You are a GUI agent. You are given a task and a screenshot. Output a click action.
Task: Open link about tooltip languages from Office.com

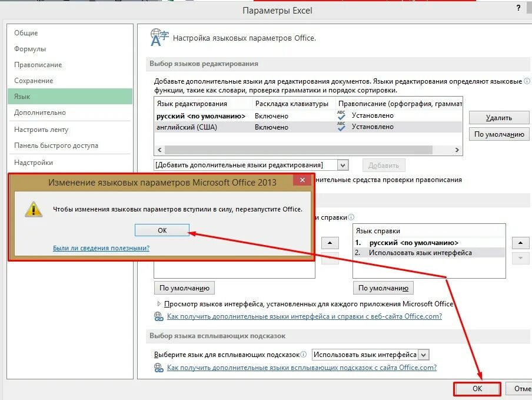coord(302,368)
